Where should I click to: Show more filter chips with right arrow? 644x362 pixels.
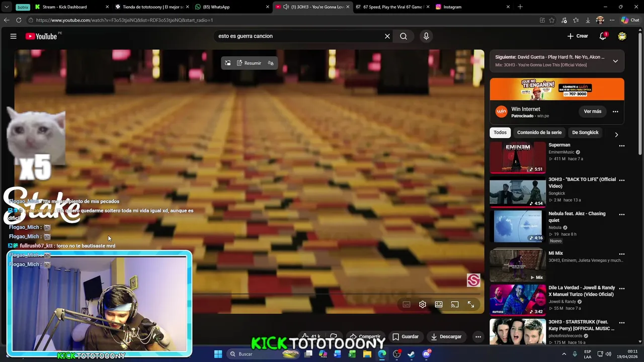[616, 135]
